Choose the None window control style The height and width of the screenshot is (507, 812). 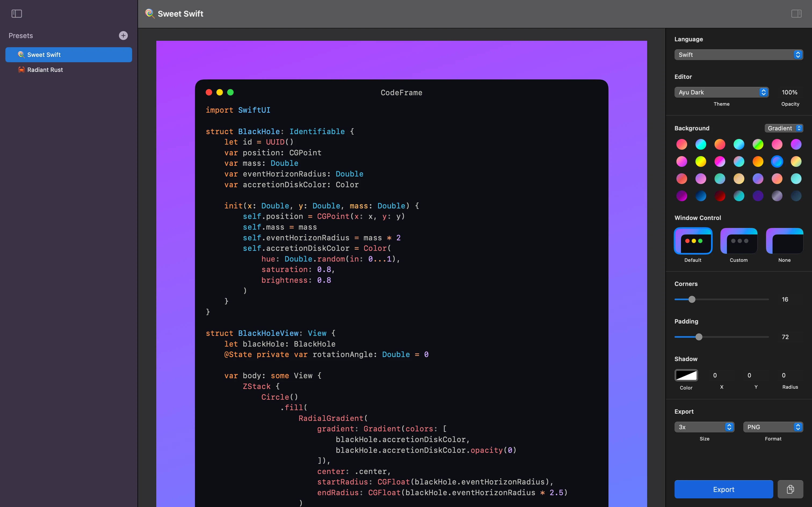[x=785, y=241]
